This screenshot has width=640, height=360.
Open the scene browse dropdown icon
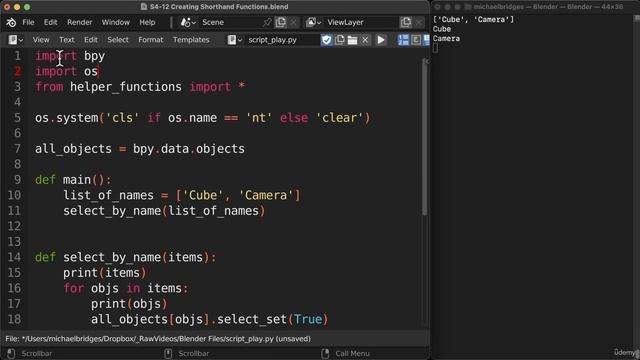click(x=188, y=22)
